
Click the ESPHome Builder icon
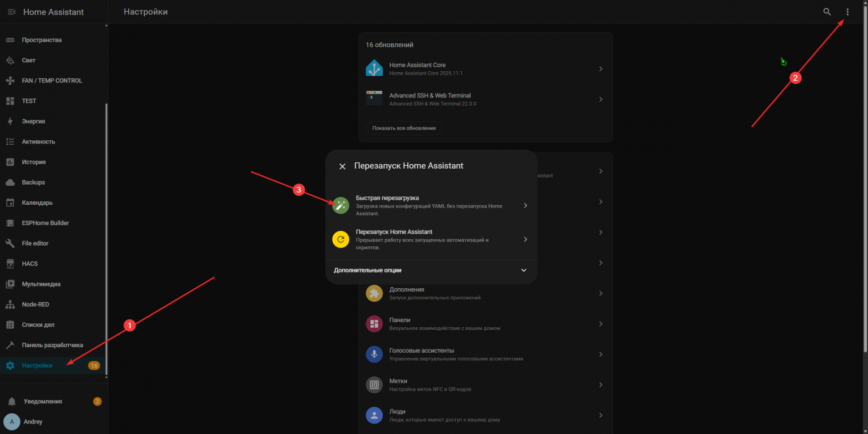pyautogui.click(x=10, y=223)
